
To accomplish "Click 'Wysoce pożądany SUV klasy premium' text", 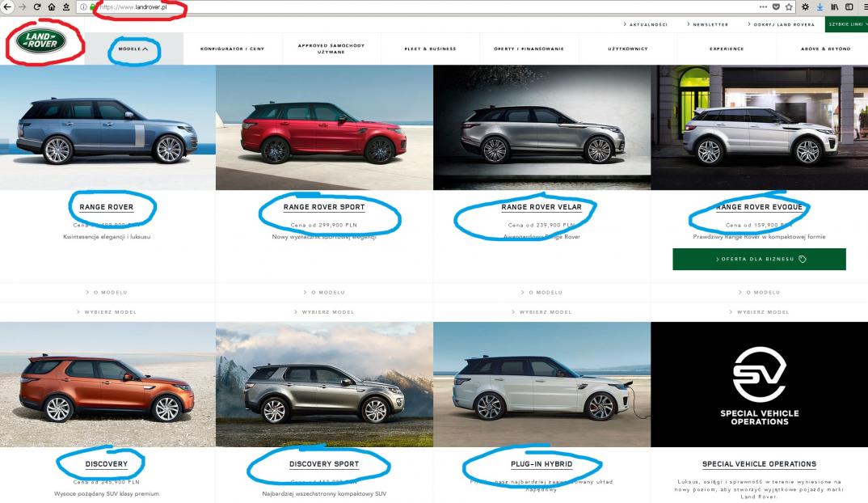I will [x=107, y=493].
